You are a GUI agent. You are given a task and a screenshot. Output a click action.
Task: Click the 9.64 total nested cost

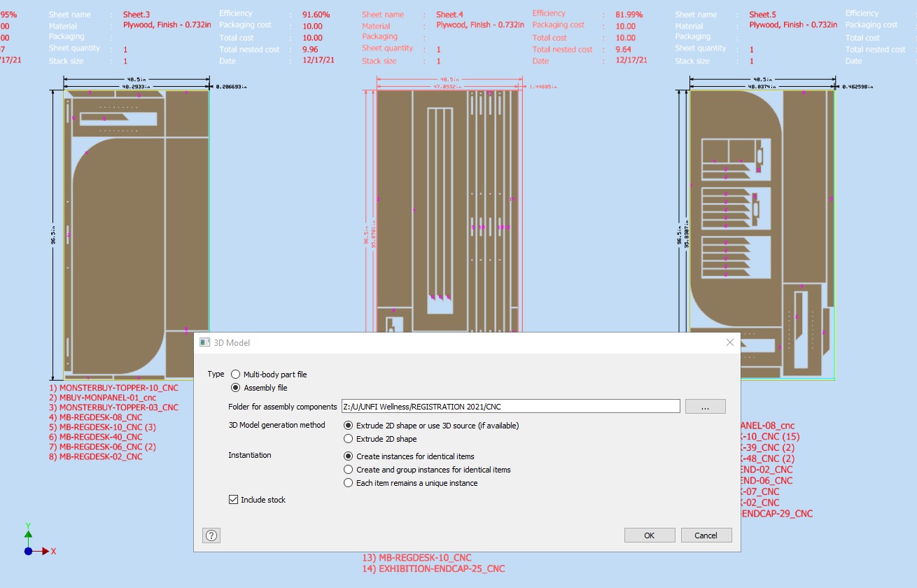[x=623, y=50]
